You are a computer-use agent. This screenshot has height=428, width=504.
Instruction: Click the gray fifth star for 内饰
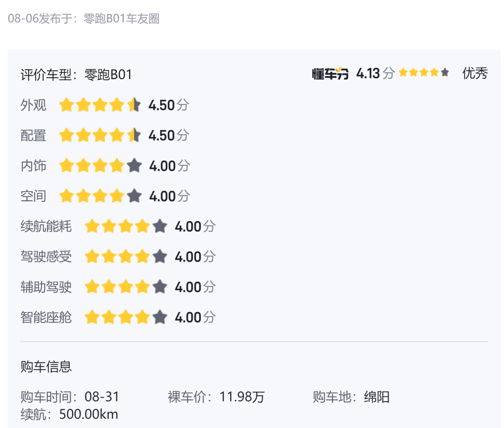tap(134, 166)
